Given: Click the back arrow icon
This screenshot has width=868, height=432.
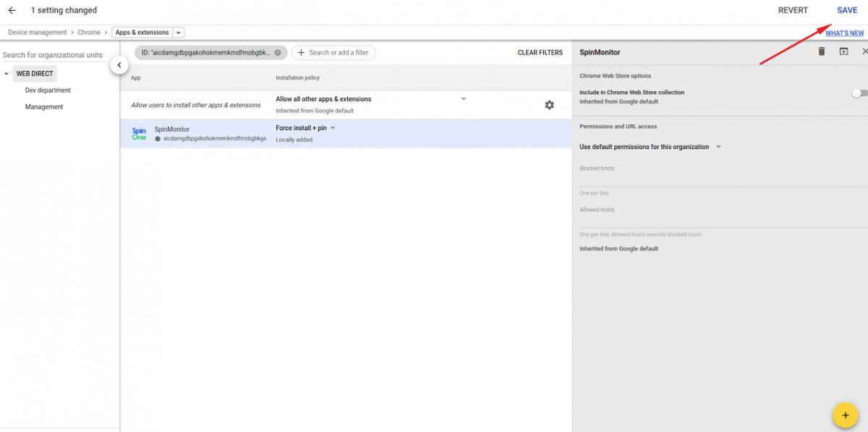Looking at the screenshot, I should click(12, 10).
